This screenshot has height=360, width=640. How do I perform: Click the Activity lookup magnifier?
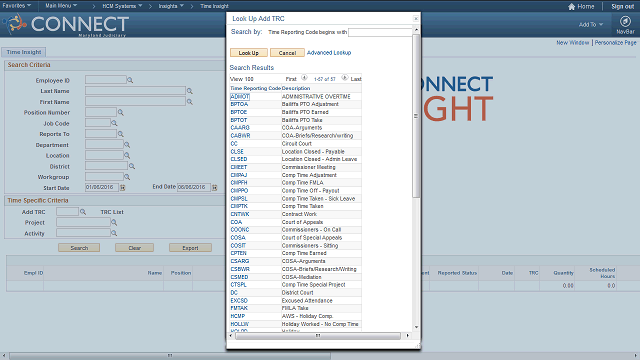[114, 233]
